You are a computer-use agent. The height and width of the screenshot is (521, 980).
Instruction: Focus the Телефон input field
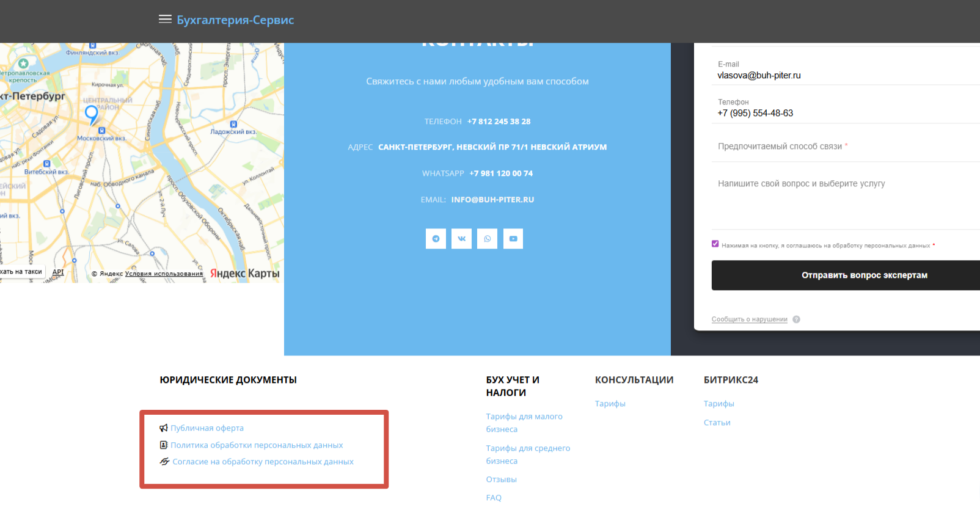pos(843,114)
